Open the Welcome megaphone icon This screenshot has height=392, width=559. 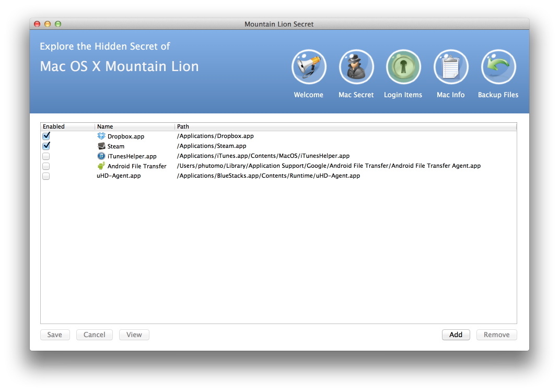tap(309, 67)
